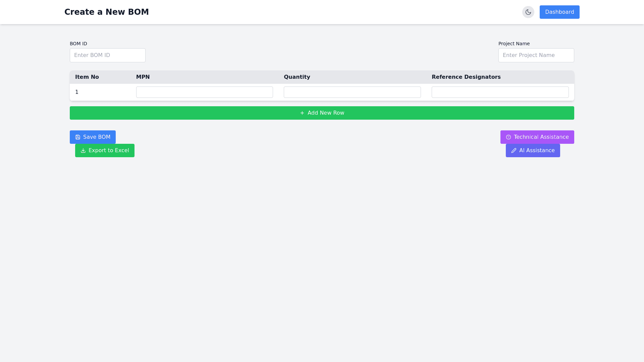Toggle dark mode using the moon icon
This screenshot has width=644, height=362.
click(x=528, y=12)
